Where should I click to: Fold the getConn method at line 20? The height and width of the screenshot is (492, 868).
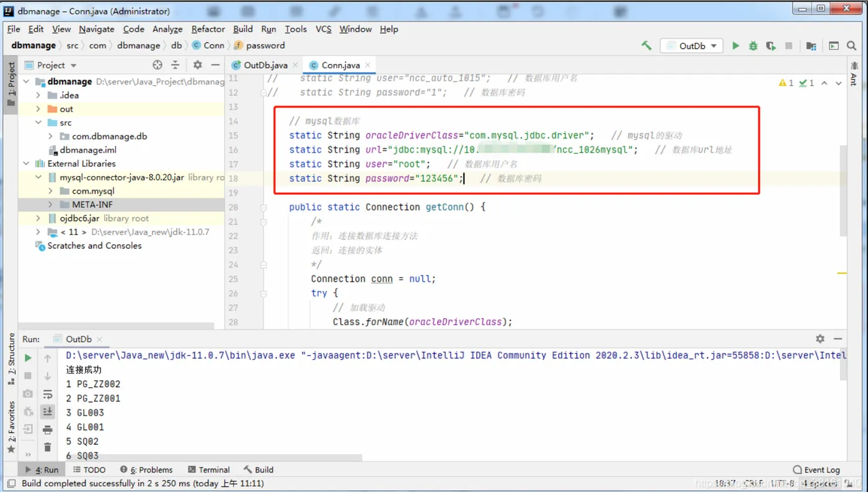pos(263,207)
